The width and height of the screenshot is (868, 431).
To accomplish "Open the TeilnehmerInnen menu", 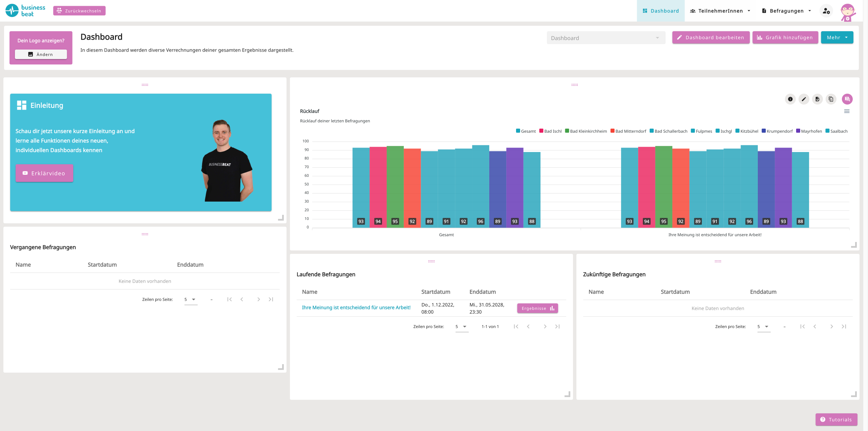I will pyautogui.click(x=720, y=11).
